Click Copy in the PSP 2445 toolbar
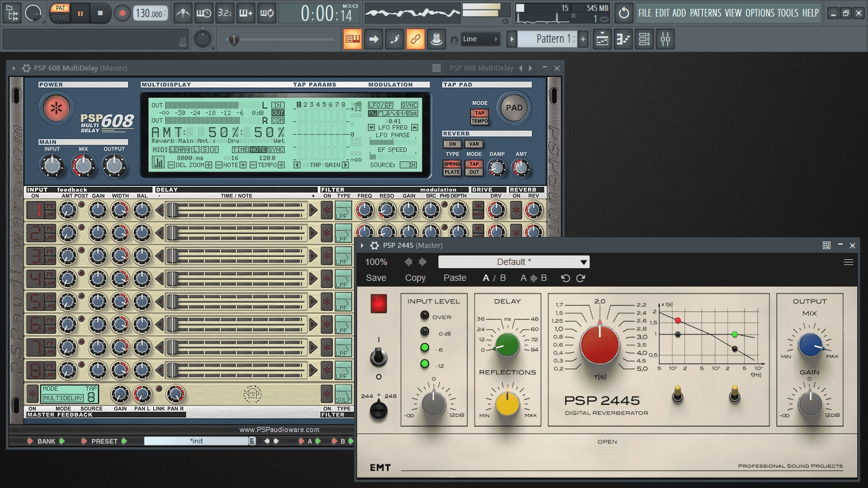This screenshot has height=488, width=868. [416, 278]
